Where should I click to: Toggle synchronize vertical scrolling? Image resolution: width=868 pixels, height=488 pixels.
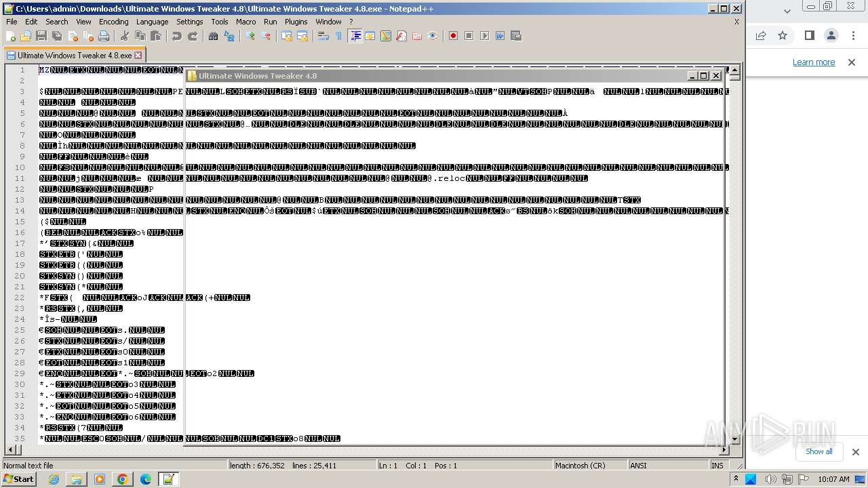coord(287,36)
